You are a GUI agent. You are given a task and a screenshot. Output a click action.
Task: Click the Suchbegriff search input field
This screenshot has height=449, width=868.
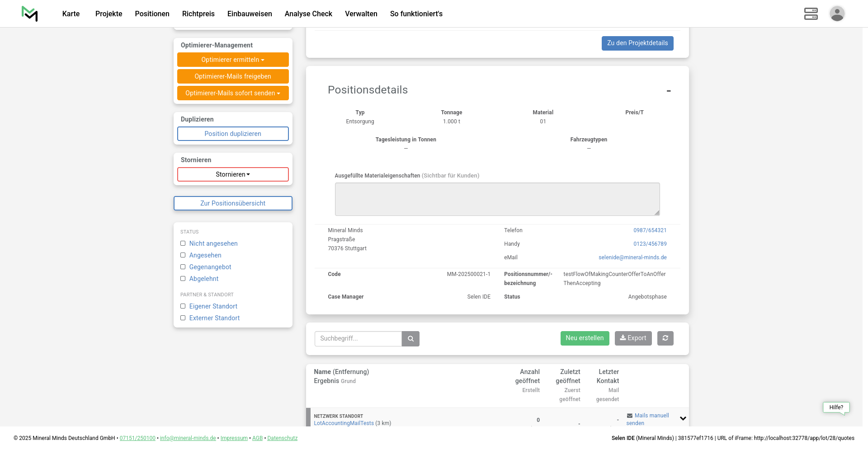pyautogui.click(x=358, y=339)
